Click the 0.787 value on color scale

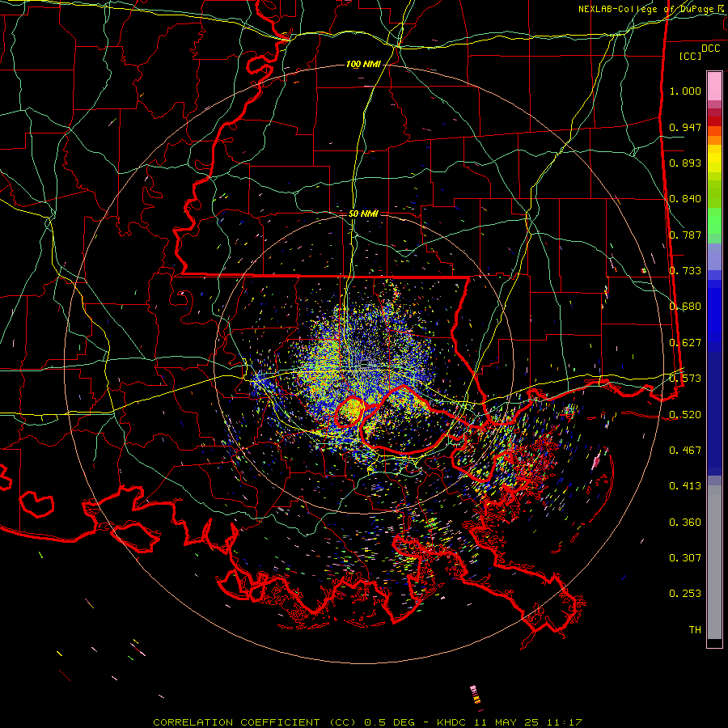[x=685, y=235]
